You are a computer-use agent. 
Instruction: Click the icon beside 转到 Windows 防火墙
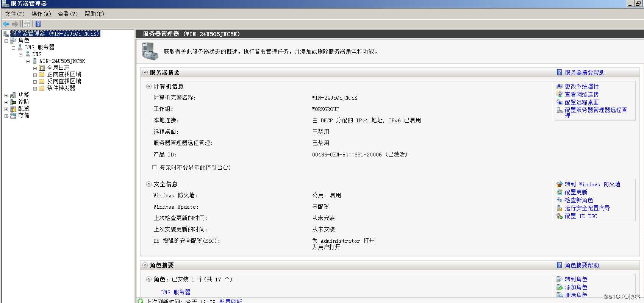(x=560, y=184)
